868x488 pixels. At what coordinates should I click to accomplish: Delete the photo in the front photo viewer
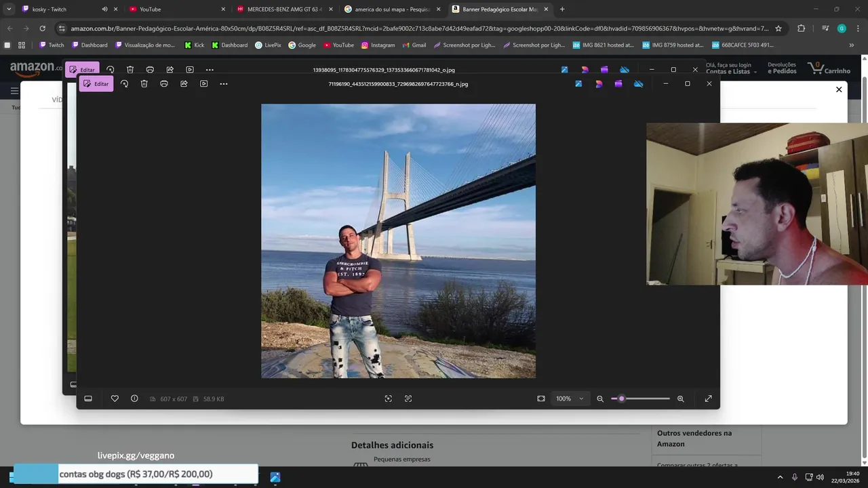pyautogui.click(x=144, y=84)
